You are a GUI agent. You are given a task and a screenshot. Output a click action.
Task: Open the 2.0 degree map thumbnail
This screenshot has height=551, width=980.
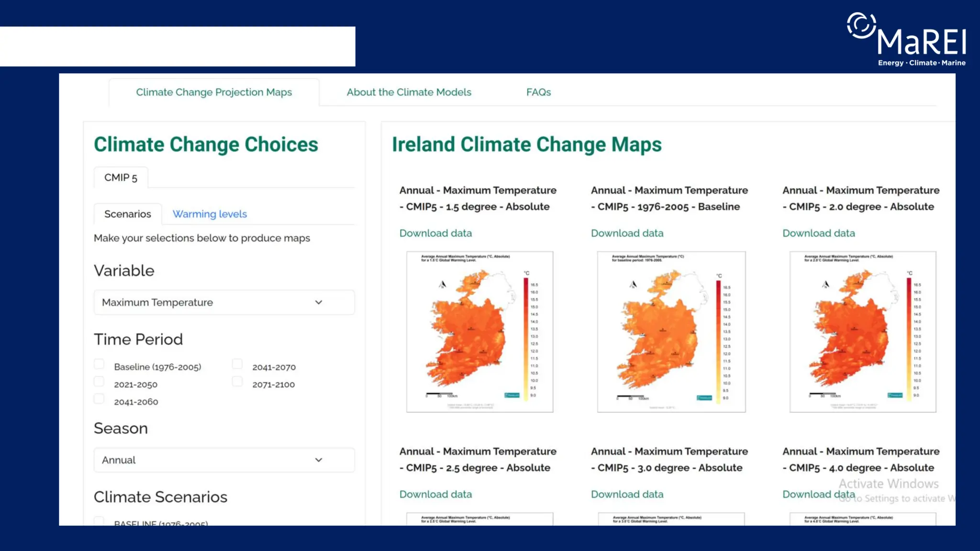[x=862, y=331]
